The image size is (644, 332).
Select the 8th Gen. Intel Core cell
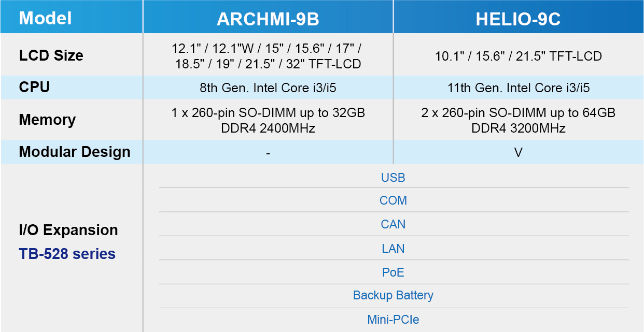268,88
